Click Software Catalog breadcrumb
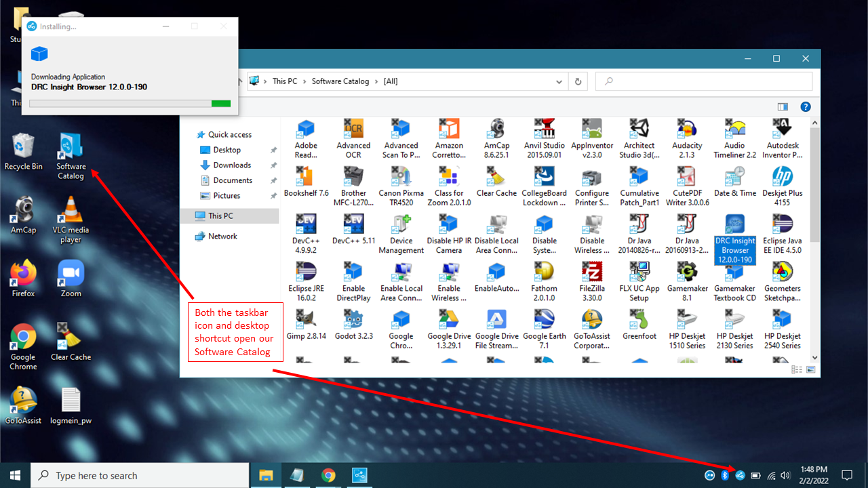868x488 pixels. (340, 81)
